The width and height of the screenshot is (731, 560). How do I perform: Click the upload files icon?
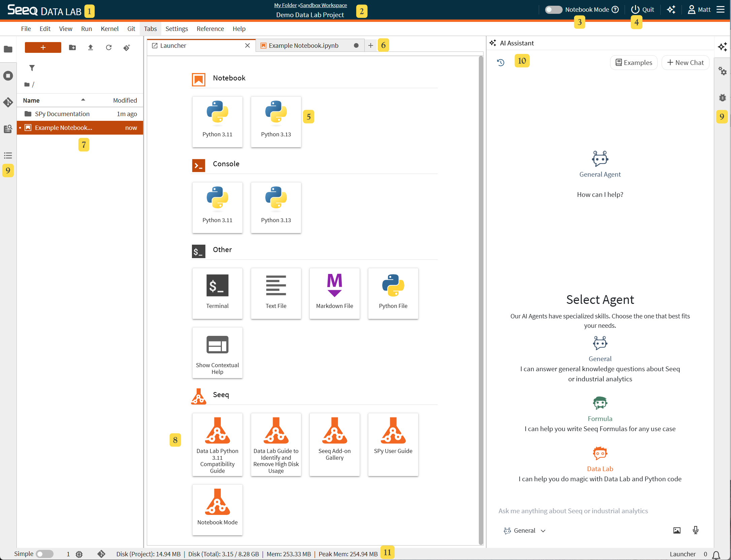[x=90, y=47]
